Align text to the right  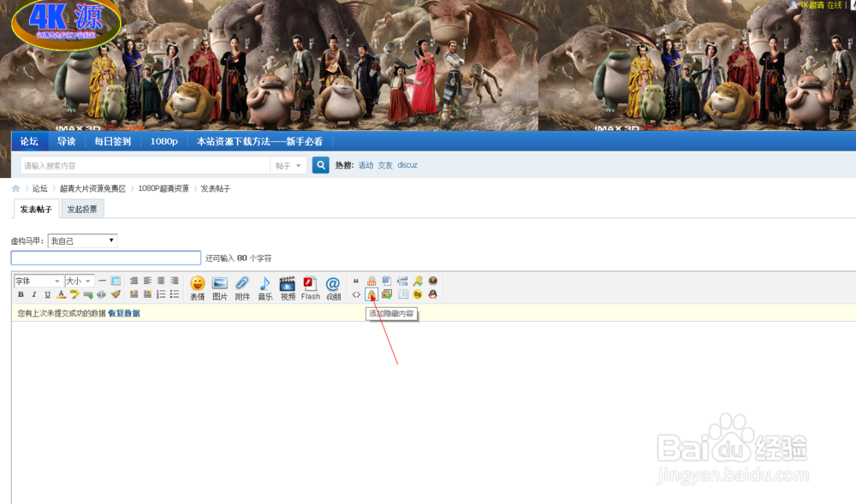coord(175,281)
